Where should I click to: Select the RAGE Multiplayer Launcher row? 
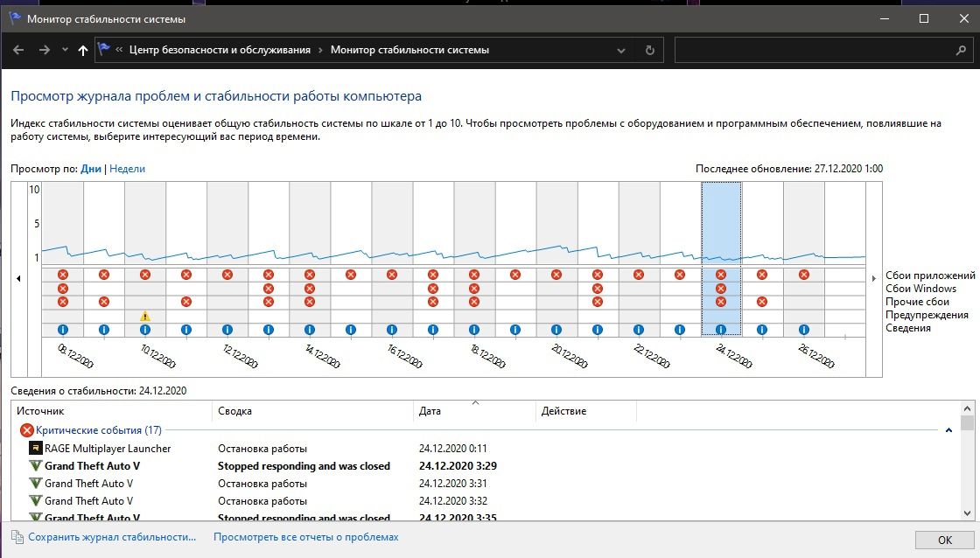[x=487, y=448]
